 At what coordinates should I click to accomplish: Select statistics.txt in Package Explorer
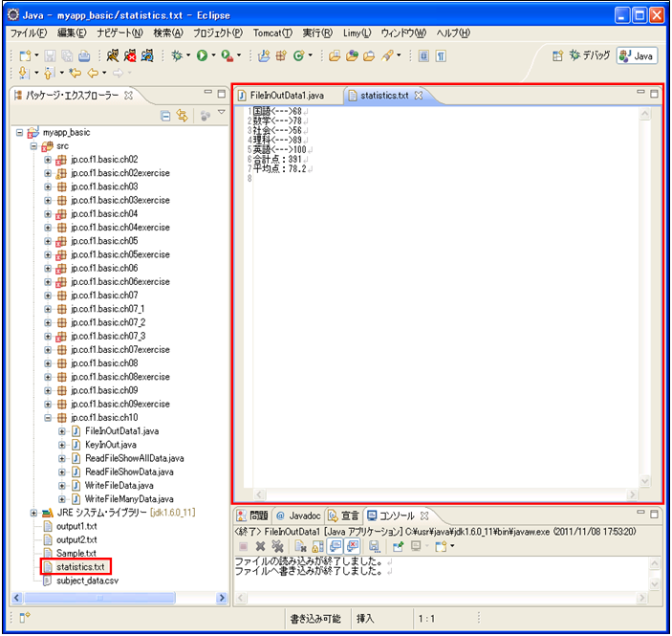click(82, 567)
